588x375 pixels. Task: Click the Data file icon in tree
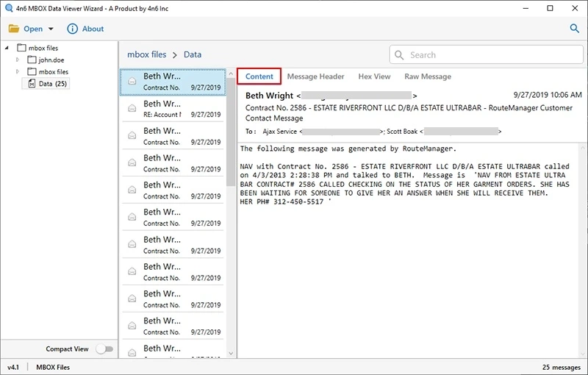point(32,83)
